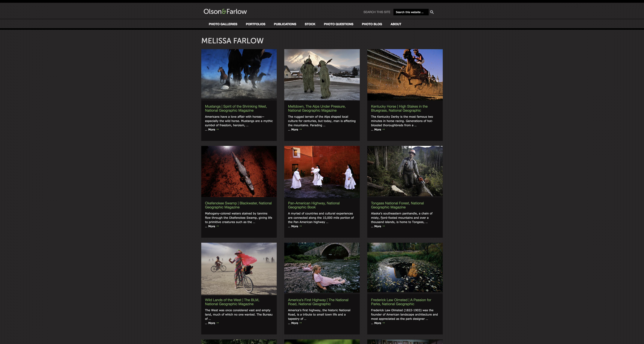
Task: Open the About page
Action: click(395, 24)
